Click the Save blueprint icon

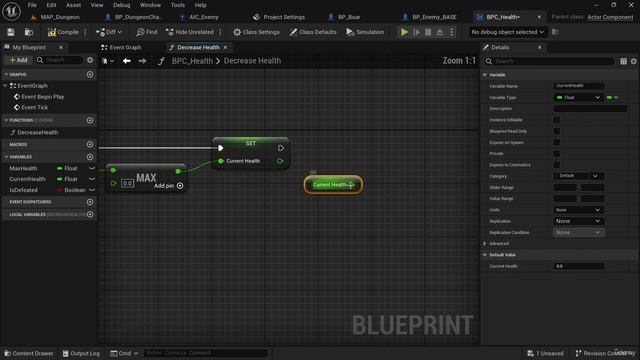pyautogui.click(x=11, y=32)
